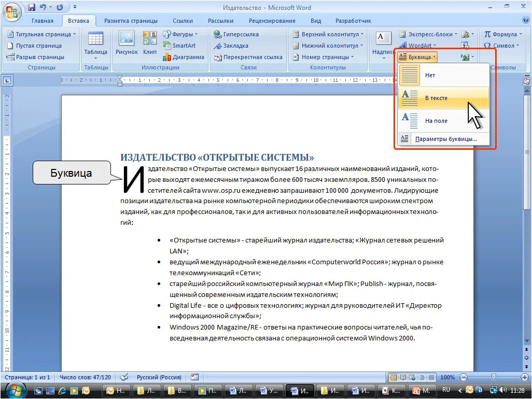Click the vertical scrollbar down arrow
The height and width of the screenshot is (399, 532).
tap(527, 341)
